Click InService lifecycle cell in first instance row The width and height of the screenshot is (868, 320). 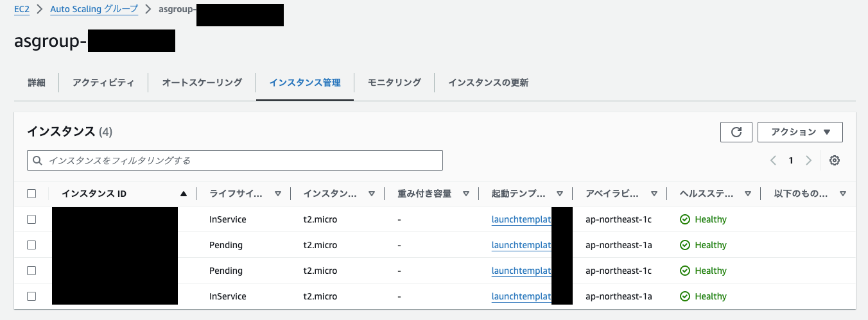[228, 219]
